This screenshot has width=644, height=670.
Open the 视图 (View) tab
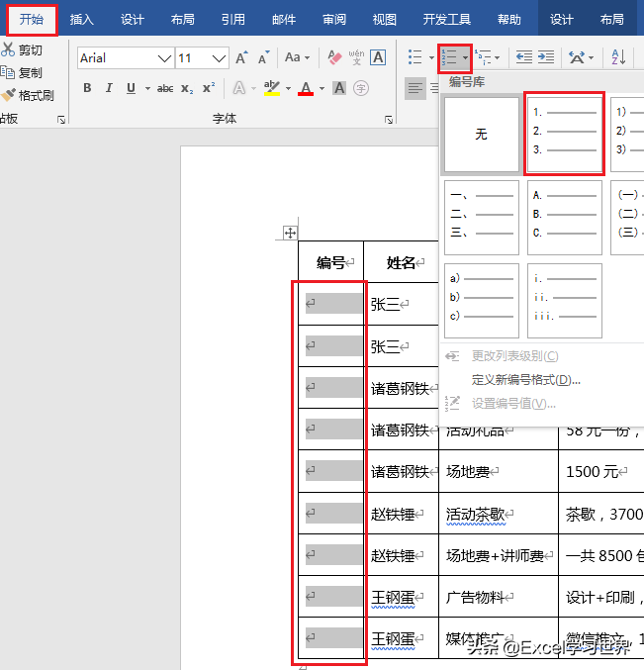coord(385,19)
